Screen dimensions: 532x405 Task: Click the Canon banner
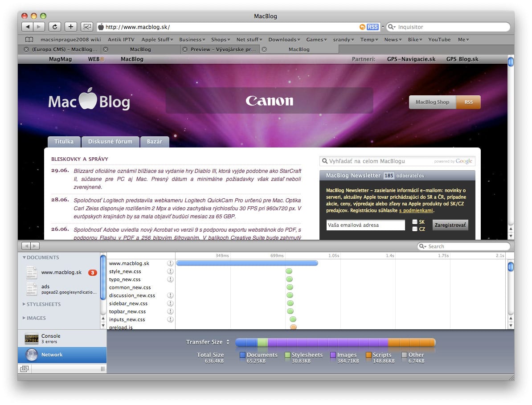click(270, 100)
